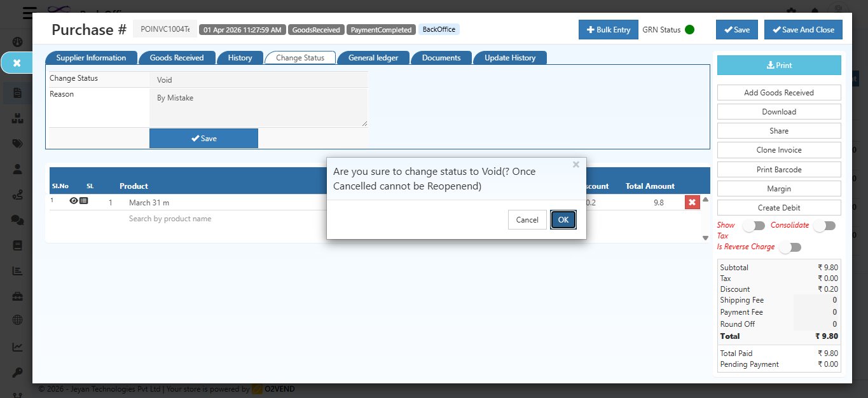The image size is (868, 398).
Task: Select the reports bar-chart icon in sidebar
Action: [17, 270]
